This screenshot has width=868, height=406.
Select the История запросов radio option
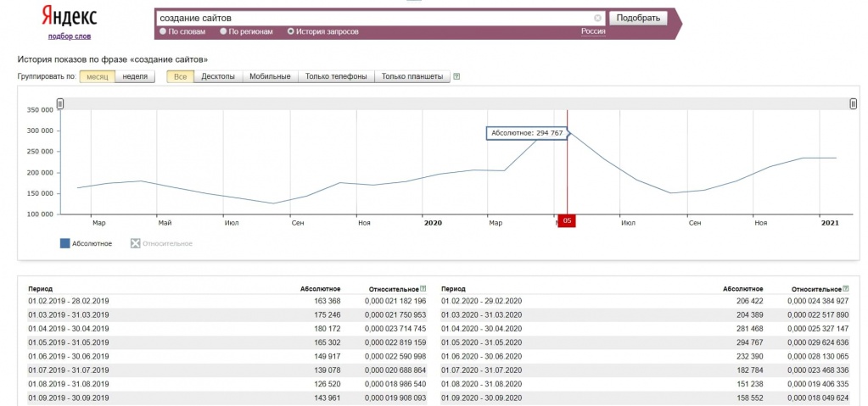click(291, 31)
